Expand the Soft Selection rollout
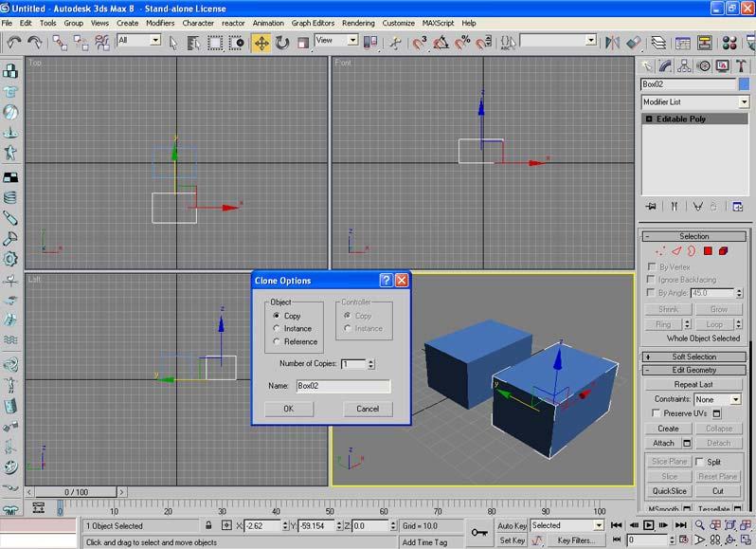Viewport: 756px width, 549px height. pos(693,357)
